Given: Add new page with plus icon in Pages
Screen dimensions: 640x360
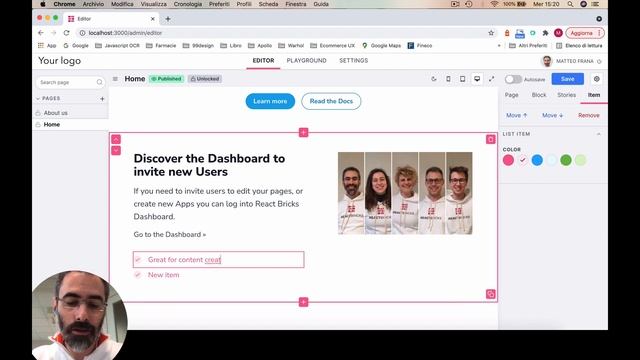Looking at the screenshot, I should [x=102, y=98].
